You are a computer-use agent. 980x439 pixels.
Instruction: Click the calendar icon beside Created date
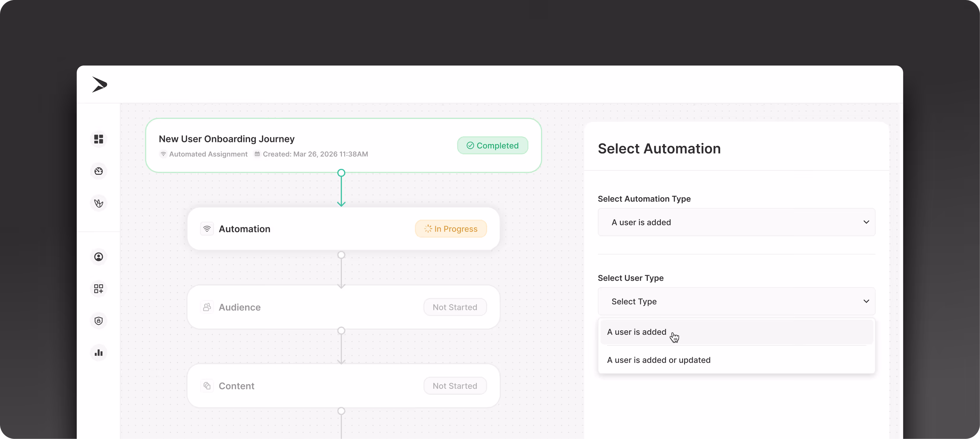pos(257,154)
